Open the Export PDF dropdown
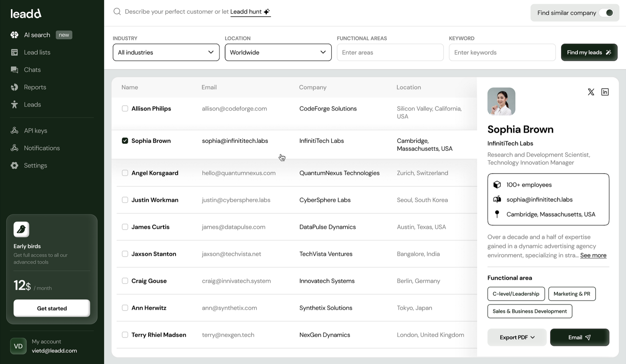 [x=517, y=337]
